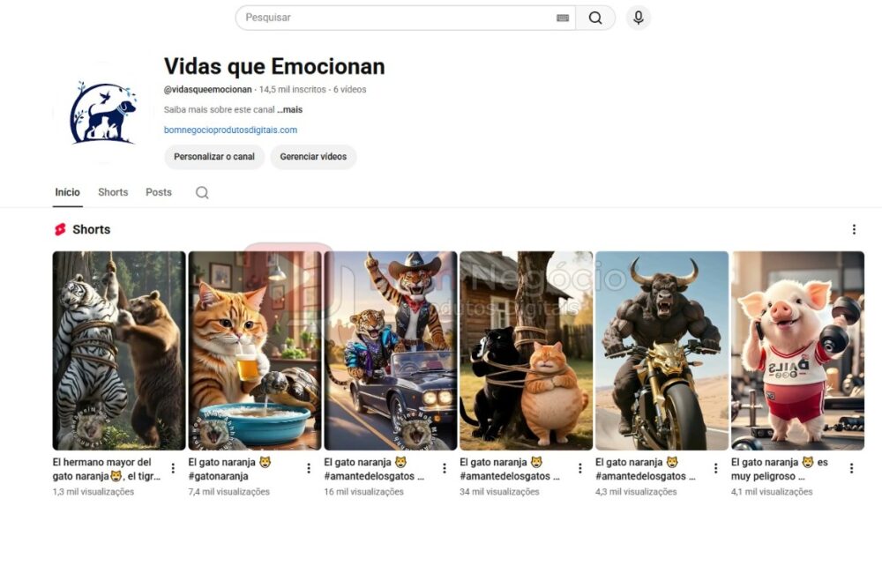Select the Início tab

(67, 192)
